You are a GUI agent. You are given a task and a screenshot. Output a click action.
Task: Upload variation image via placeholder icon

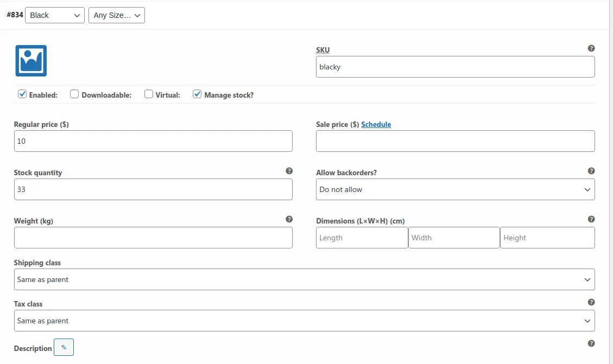point(31,61)
